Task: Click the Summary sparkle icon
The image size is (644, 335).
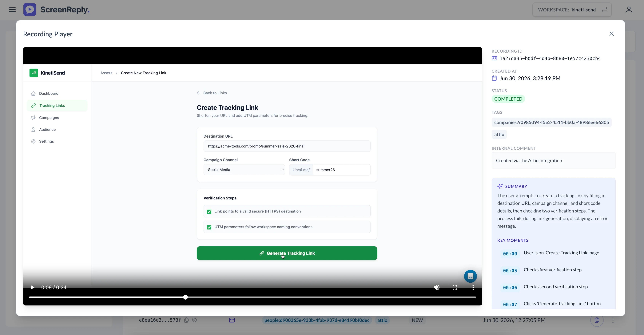Action: 500,186
